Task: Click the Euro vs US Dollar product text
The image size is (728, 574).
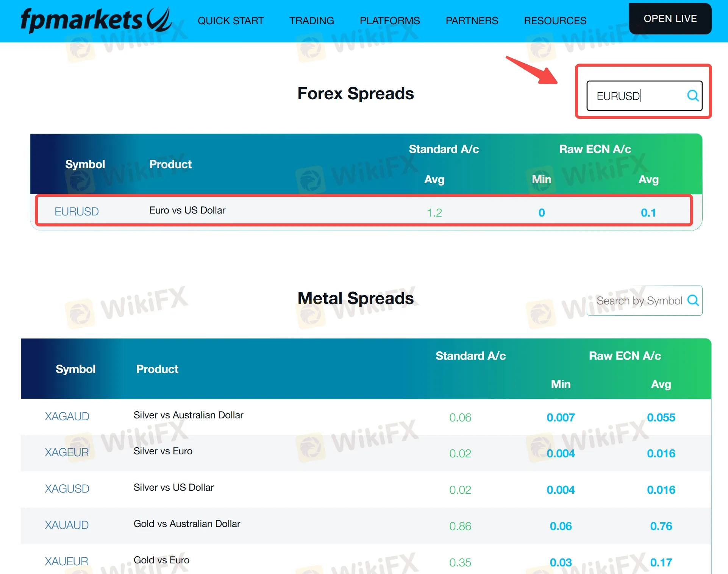Action: (x=187, y=210)
